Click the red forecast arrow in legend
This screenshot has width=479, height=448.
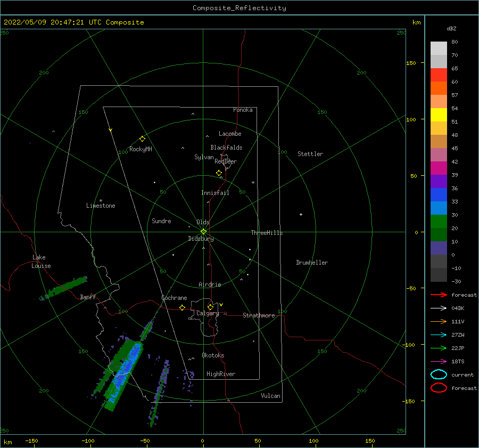click(439, 295)
